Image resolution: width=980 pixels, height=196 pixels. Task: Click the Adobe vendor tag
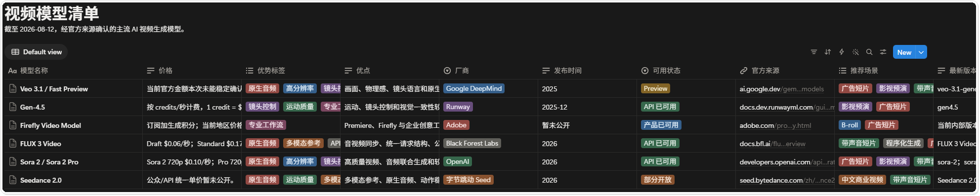456,125
